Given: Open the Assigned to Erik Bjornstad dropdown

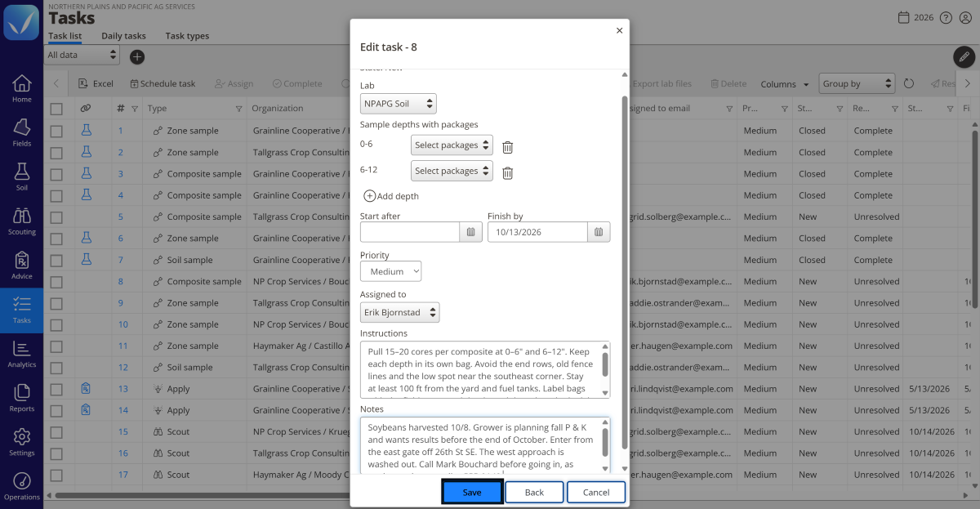Looking at the screenshot, I should [x=399, y=312].
